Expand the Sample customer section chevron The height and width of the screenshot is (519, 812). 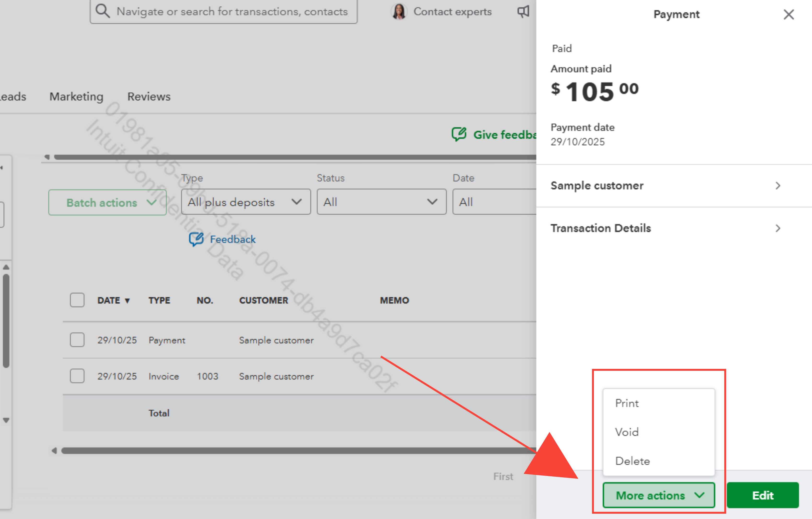pos(777,186)
